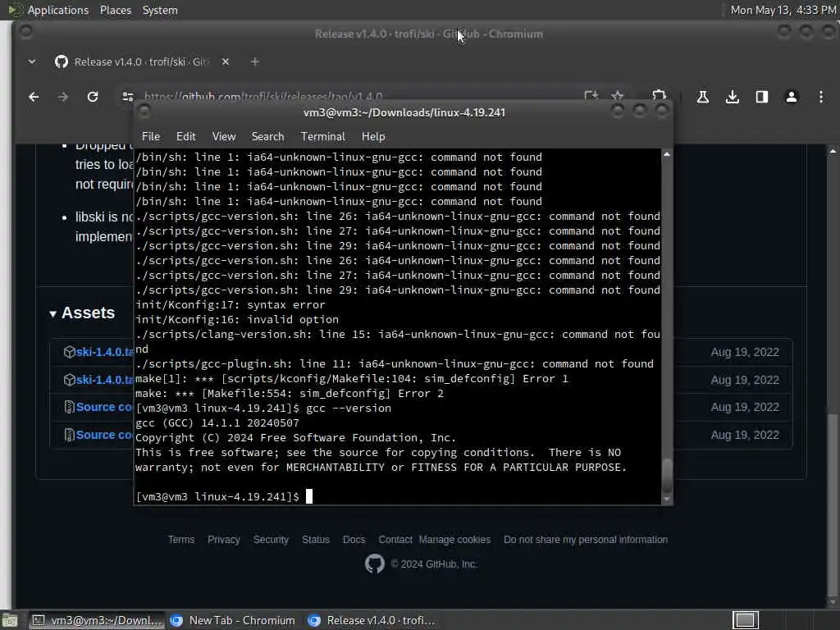Open the Terms footer link

pyautogui.click(x=181, y=540)
